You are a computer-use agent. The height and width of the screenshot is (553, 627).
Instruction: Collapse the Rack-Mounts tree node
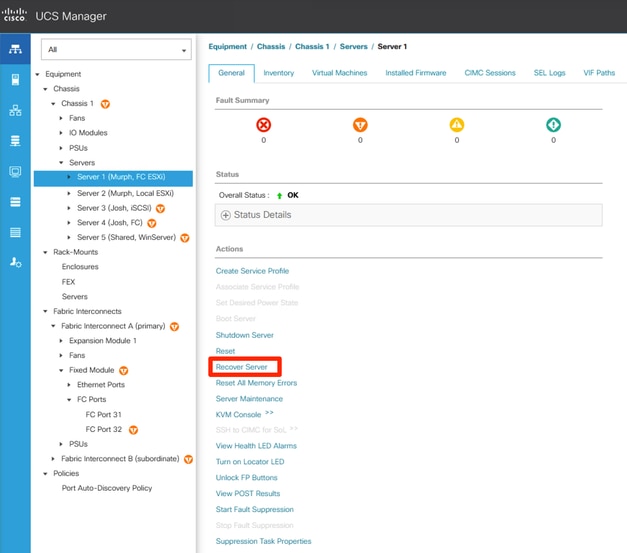click(45, 252)
